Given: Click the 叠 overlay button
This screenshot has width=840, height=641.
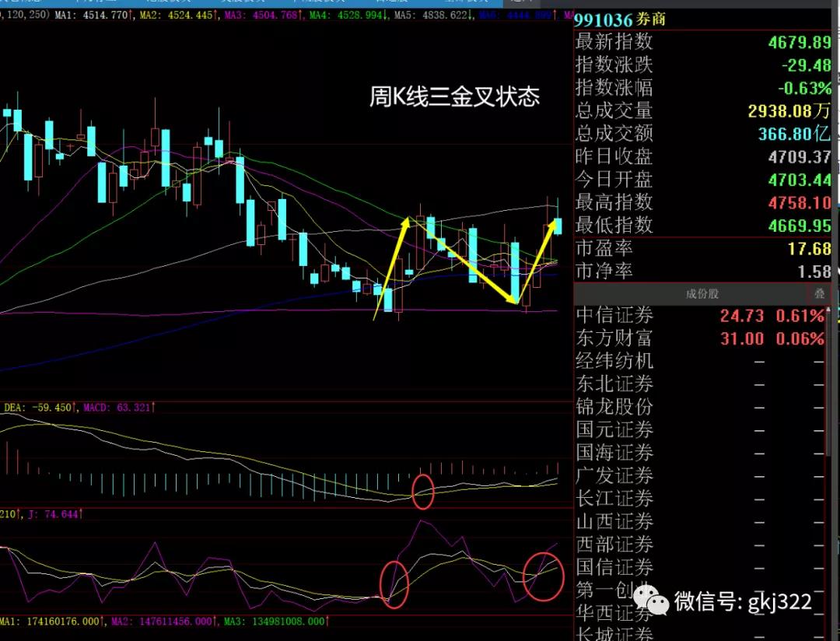Looking at the screenshot, I should click(819, 294).
